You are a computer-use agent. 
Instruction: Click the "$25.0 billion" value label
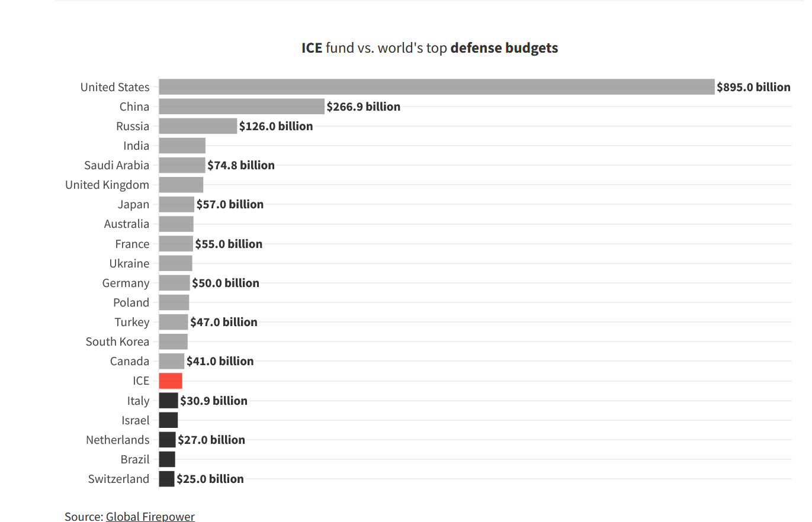[x=210, y=479]
